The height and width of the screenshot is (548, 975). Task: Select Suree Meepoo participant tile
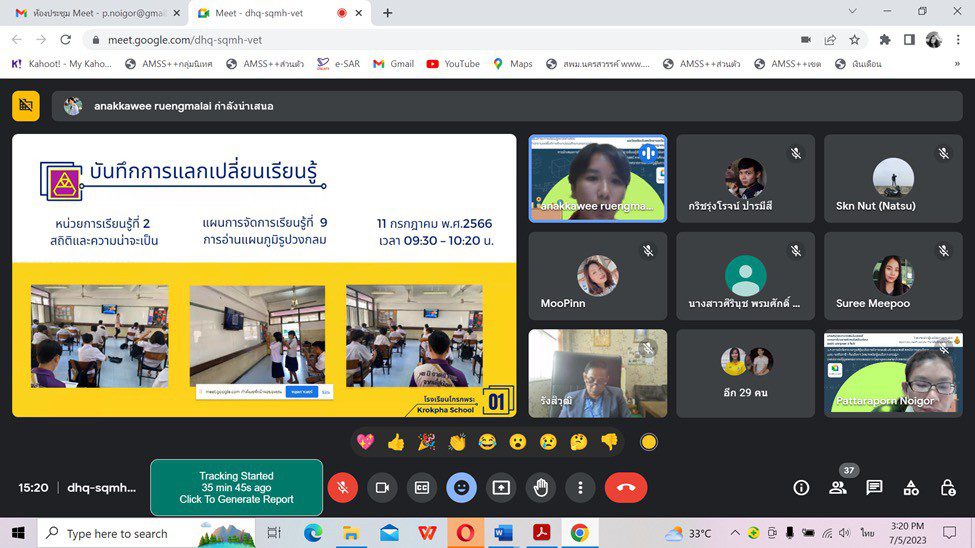coord(893,276)
